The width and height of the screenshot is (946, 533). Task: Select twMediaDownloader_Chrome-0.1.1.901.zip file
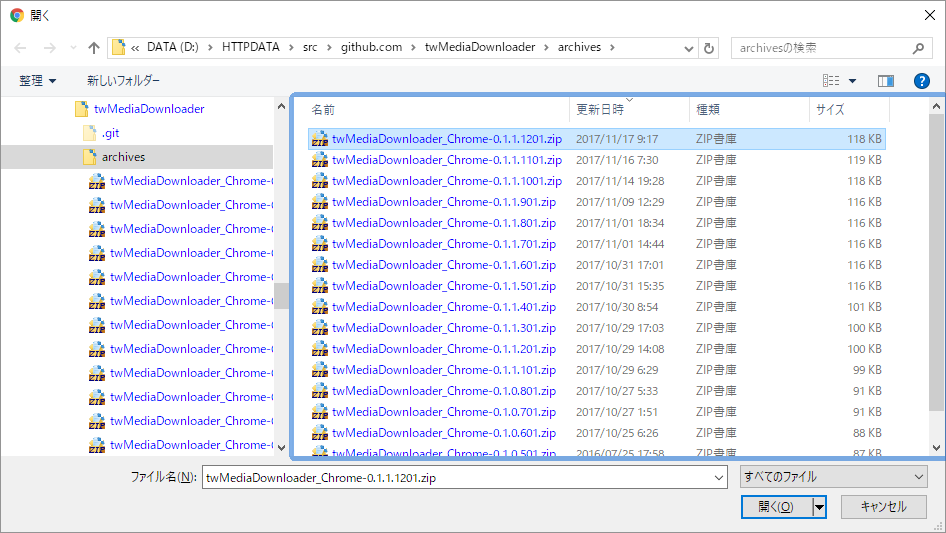coord(597,202)
